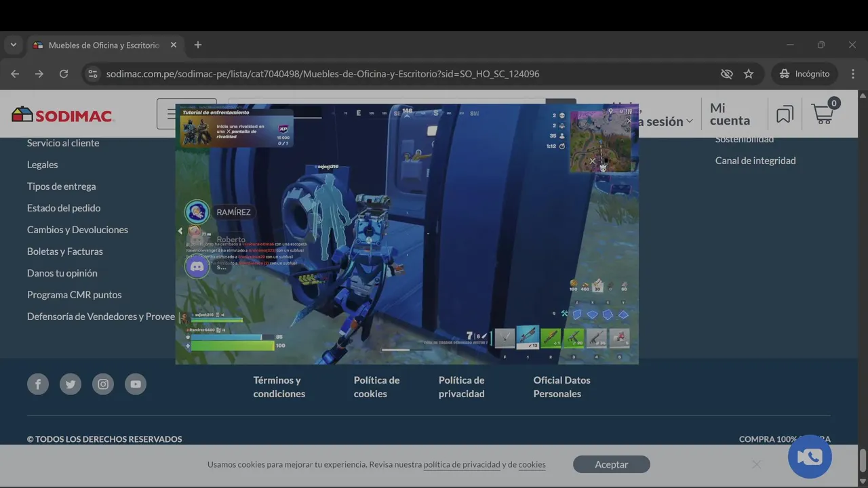Image resolution: width=868 pixels, height=488 pixels.
Task: Click the Tutorial de enfrentamiento quest card
Action: pyautogui.click(x=237, y=128)
